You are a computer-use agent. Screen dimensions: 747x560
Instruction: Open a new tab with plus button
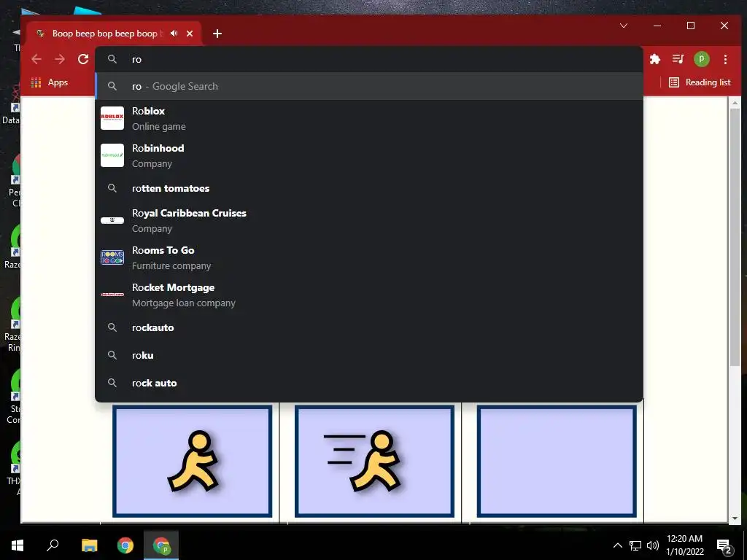pos(217,34)
